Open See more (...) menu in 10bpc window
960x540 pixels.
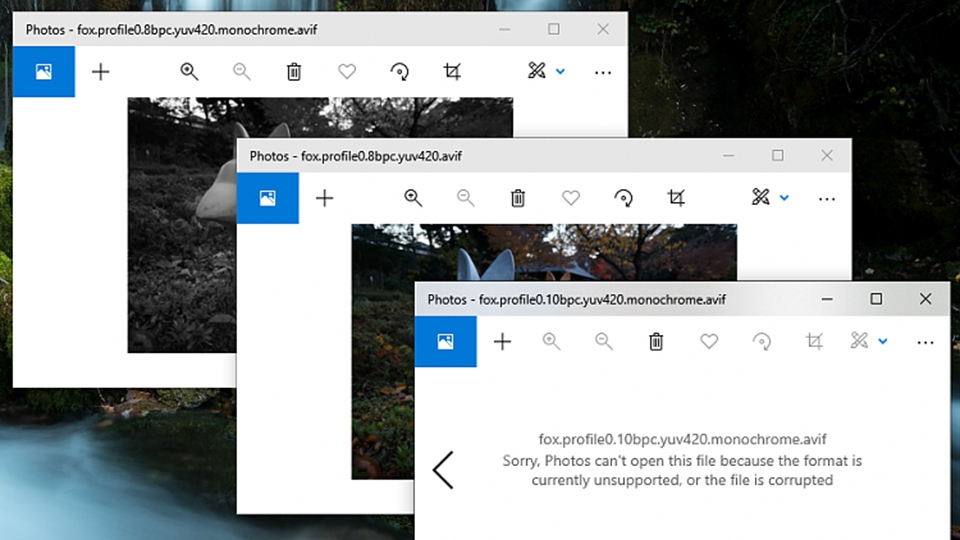coord(926,342)
